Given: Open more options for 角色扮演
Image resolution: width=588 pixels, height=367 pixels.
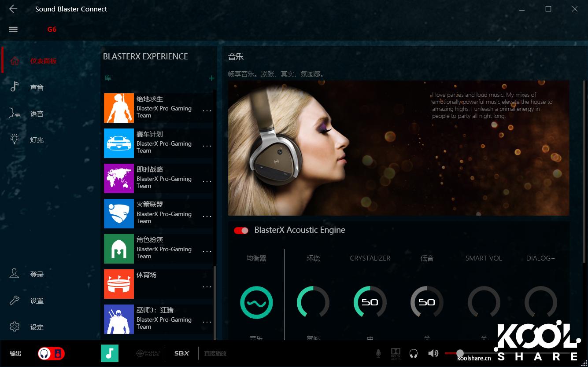Looking at the screenshot, I should [x=207, y=252].
